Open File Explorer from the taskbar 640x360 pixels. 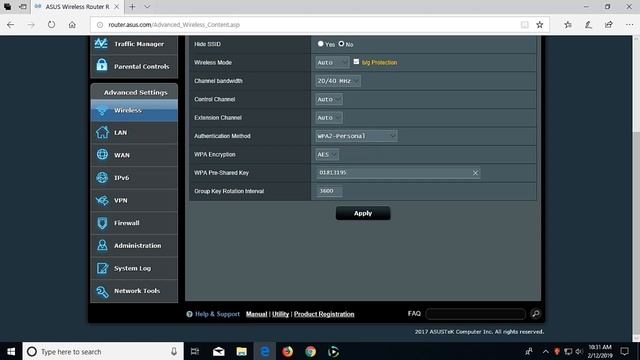[x=242, y=351]
